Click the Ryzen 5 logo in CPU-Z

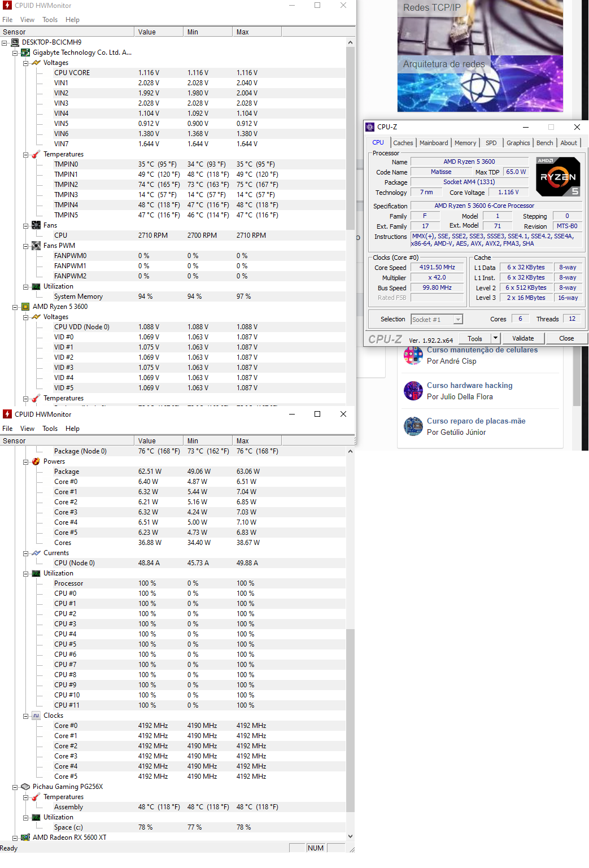click(558, 177)
